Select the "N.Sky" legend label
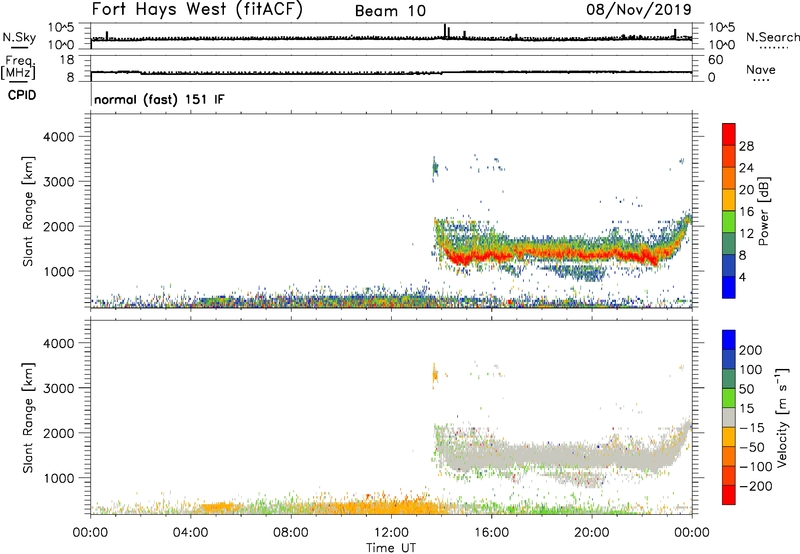The height and width of the screenshot is (554, 800). 19,37
